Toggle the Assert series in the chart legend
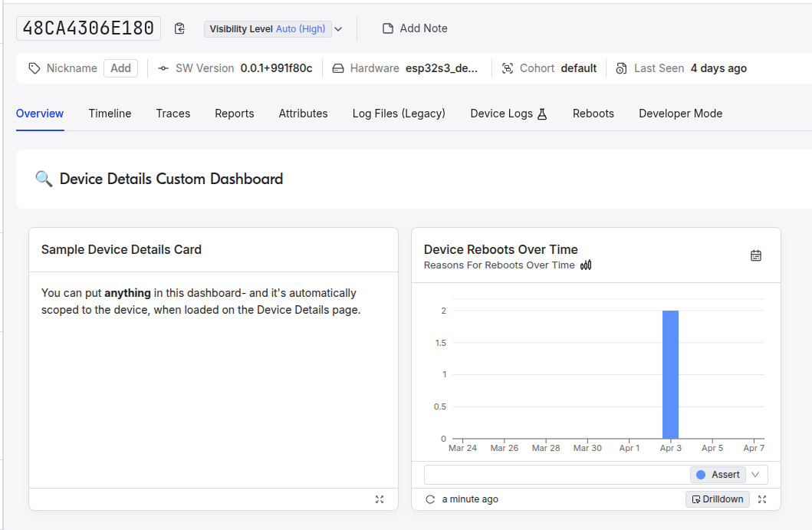Screen dimensions: 812x530 717,474
